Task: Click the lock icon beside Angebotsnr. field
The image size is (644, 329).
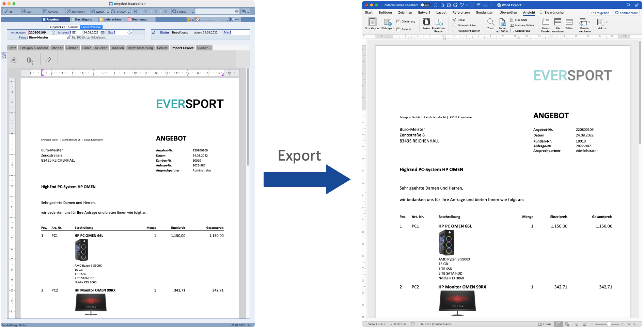Action: click(x=53, y=32)
